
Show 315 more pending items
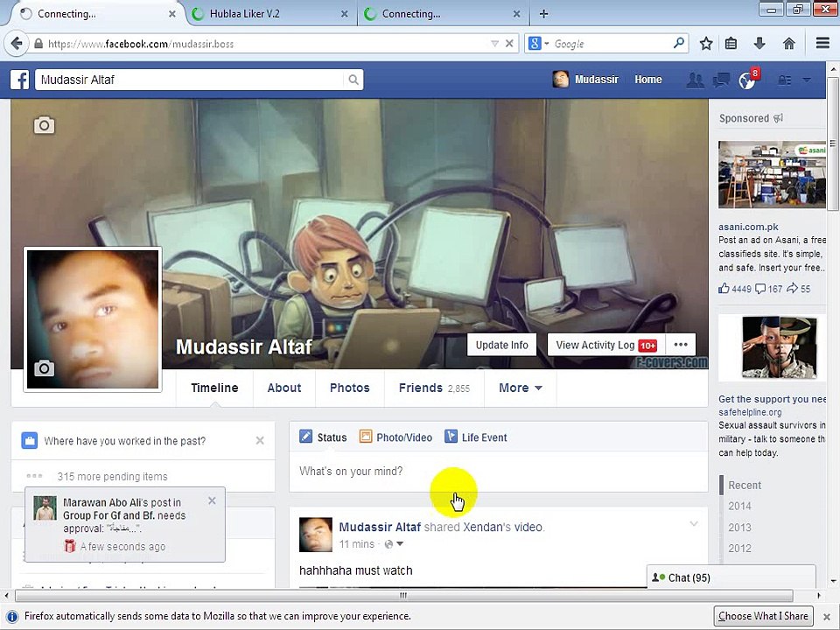[x=113, y=476]
